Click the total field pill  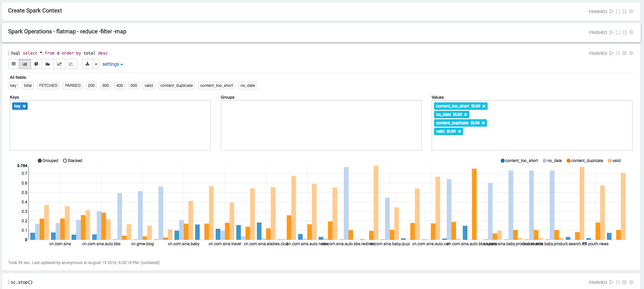pos(28,86)
